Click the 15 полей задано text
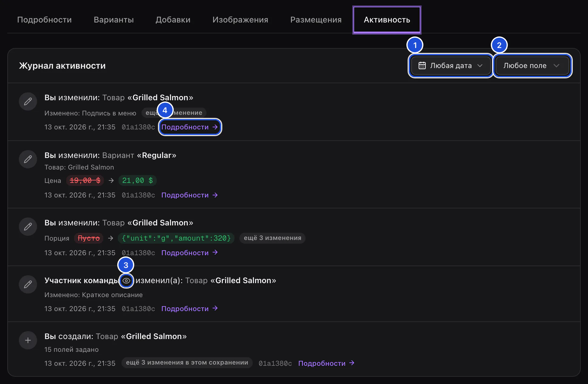 (71, 349)
